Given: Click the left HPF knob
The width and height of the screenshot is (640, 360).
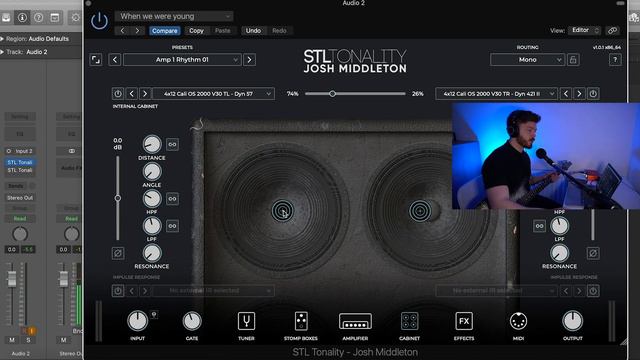Looking at the screenshot, I should pyautogui.click(x=152, y=199).
